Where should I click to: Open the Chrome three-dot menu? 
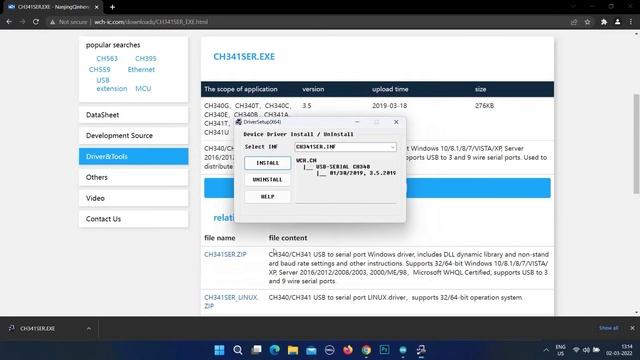point(631,22)
